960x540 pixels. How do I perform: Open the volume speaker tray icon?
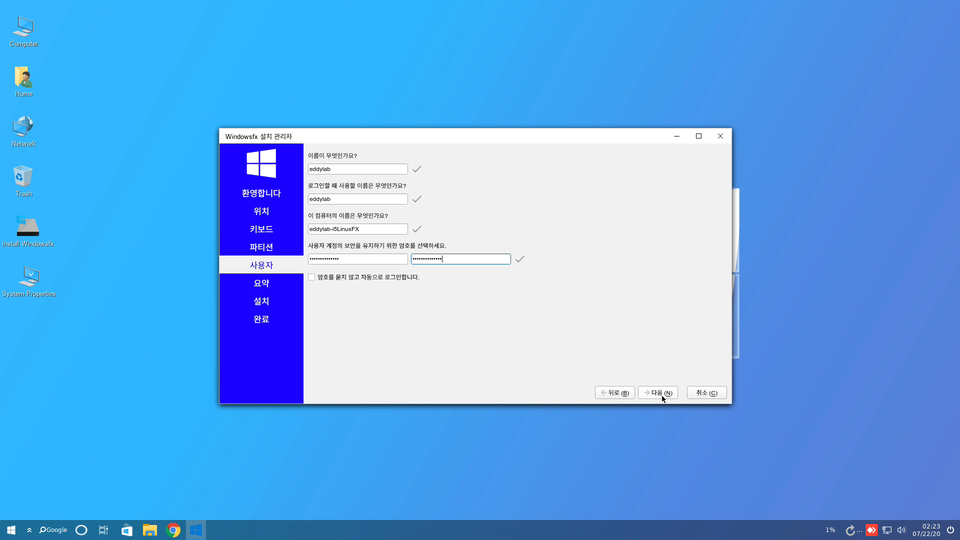pos(901,530)
